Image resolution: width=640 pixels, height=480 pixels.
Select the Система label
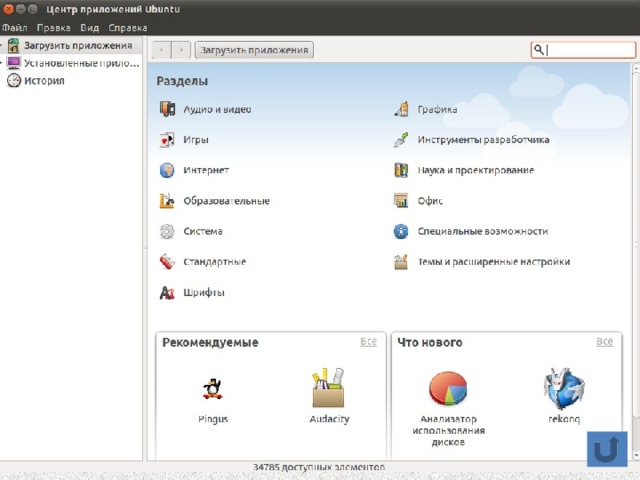[x=203, y=231]
